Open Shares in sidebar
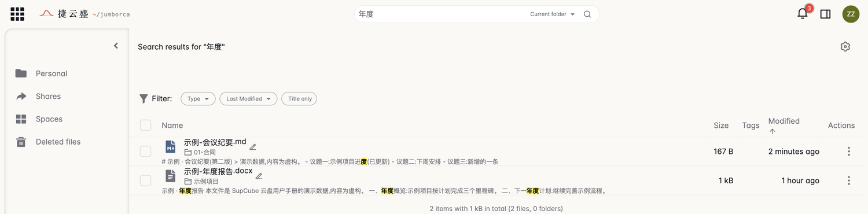Viewport: 868px width, 214px height. [48, 96]
